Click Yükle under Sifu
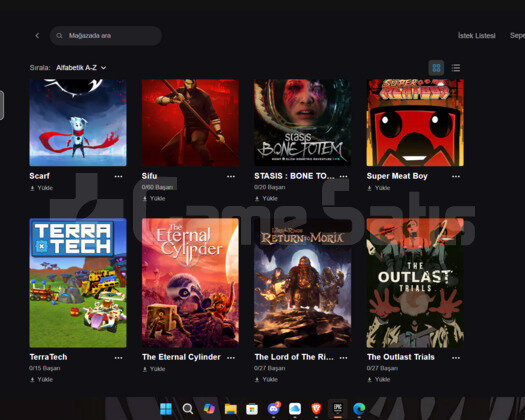The width and height of the screenshot is (525, 420). click(154, 198)
